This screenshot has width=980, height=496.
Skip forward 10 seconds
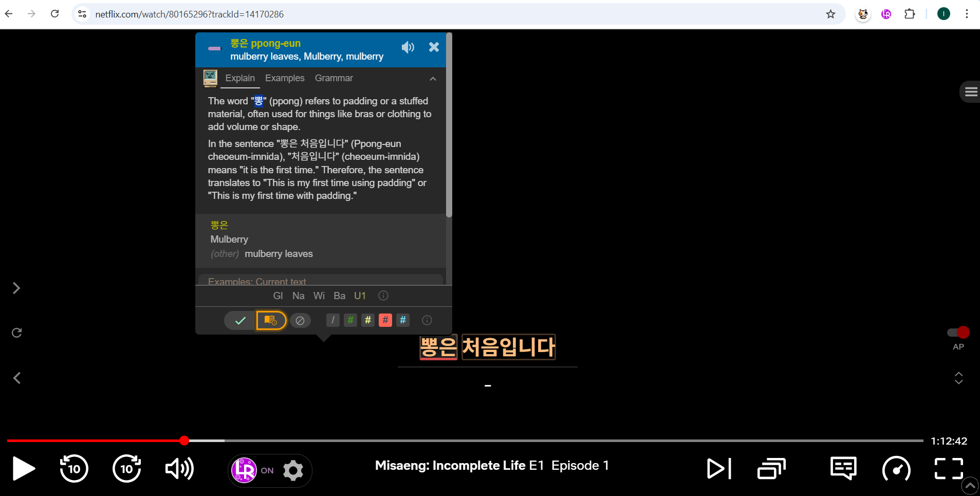127,469
